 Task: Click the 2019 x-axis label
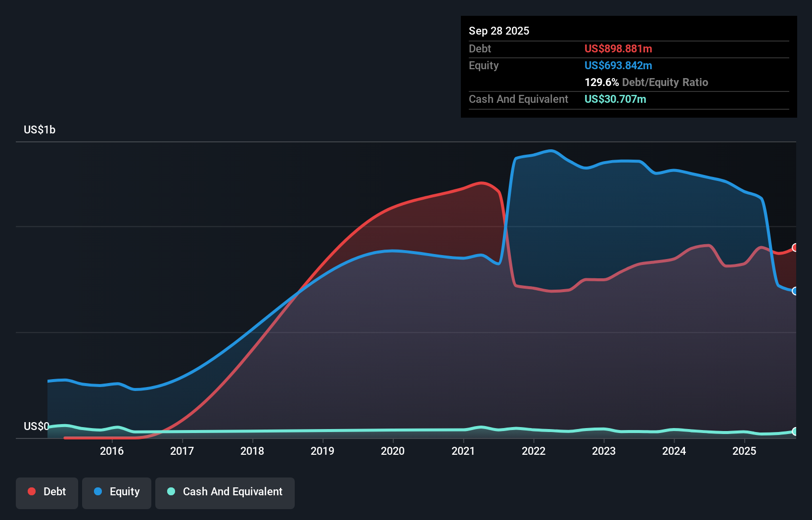(x=322, y=451)
